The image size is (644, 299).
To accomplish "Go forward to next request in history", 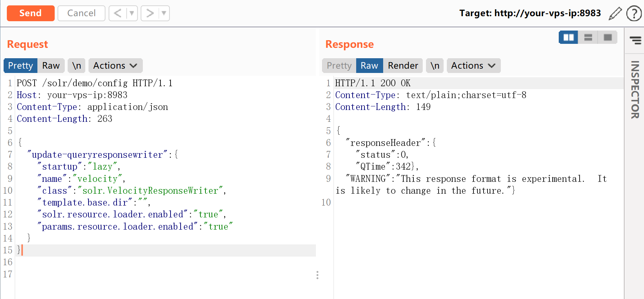I will [x=150, y=13].
